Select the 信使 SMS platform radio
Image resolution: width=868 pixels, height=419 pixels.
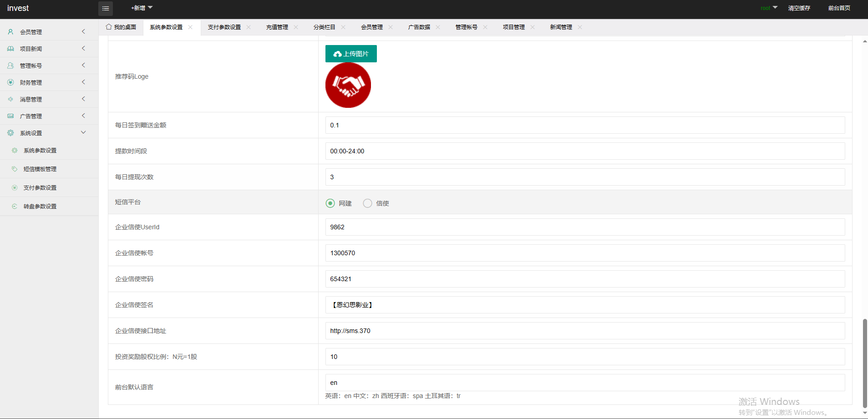(x=367, y=203)
